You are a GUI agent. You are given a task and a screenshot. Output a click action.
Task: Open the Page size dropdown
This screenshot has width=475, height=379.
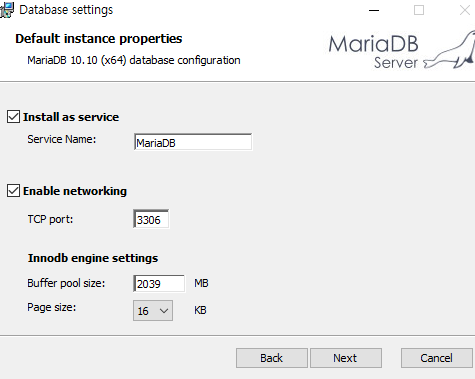tap(153, 311)
